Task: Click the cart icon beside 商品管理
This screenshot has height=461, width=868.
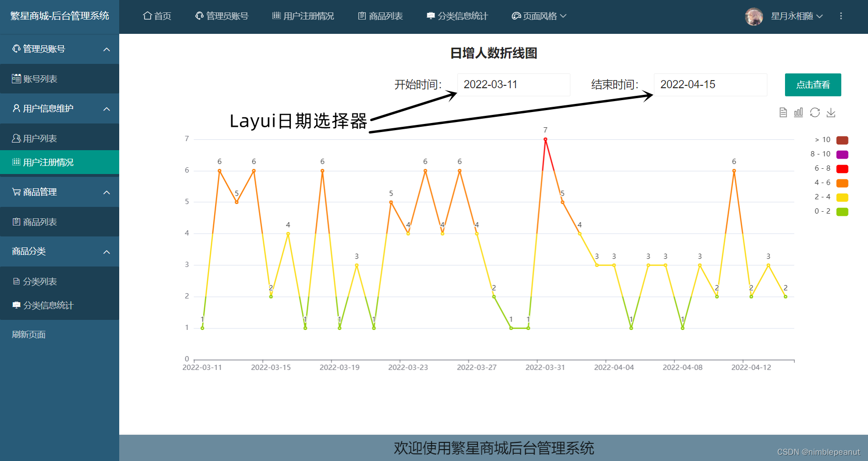Action: (17, 192)
